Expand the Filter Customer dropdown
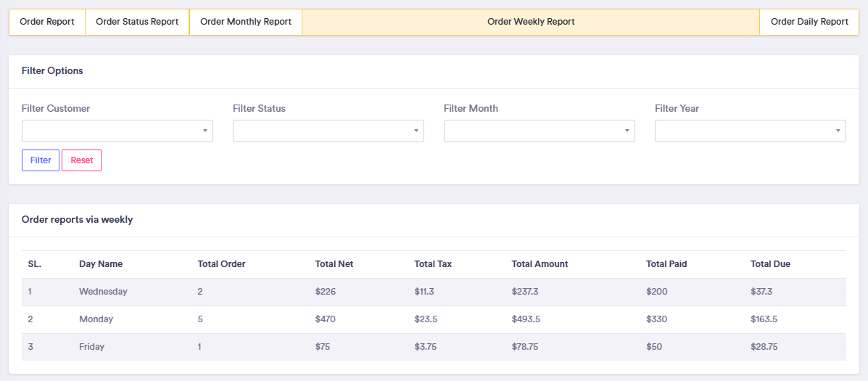Screen dimensions: 868x381 117,131
